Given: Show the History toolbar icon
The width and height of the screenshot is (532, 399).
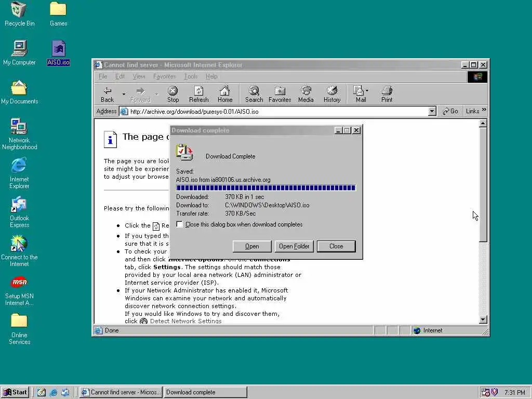Looking at the screenshot, I should coord(332,94).
